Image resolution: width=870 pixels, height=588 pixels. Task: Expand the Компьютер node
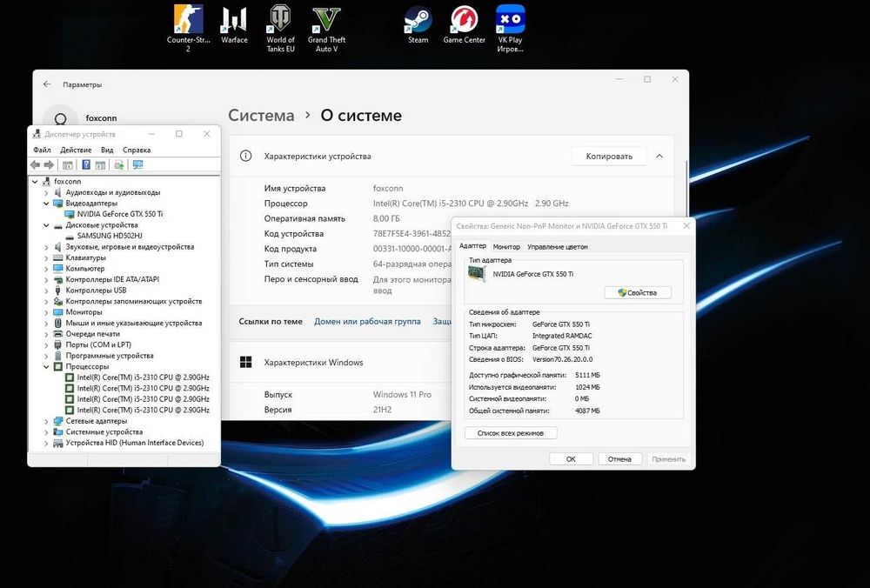47,269
